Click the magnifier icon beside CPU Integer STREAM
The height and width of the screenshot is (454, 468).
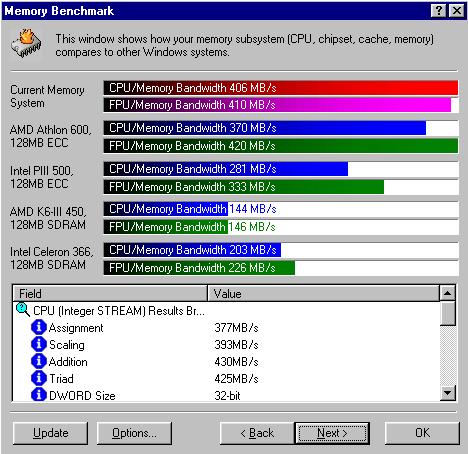tap(23, 310)
